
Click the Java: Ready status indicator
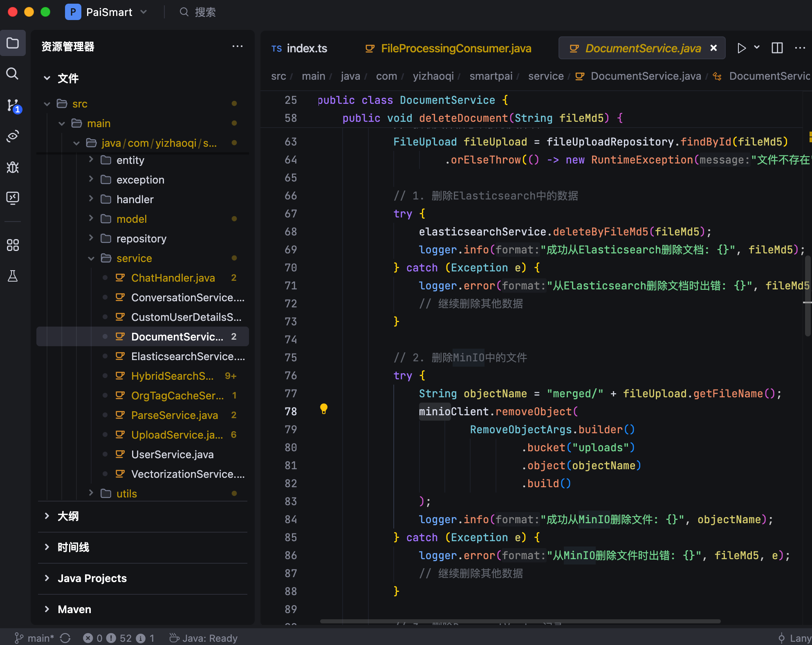pos(203,638)
